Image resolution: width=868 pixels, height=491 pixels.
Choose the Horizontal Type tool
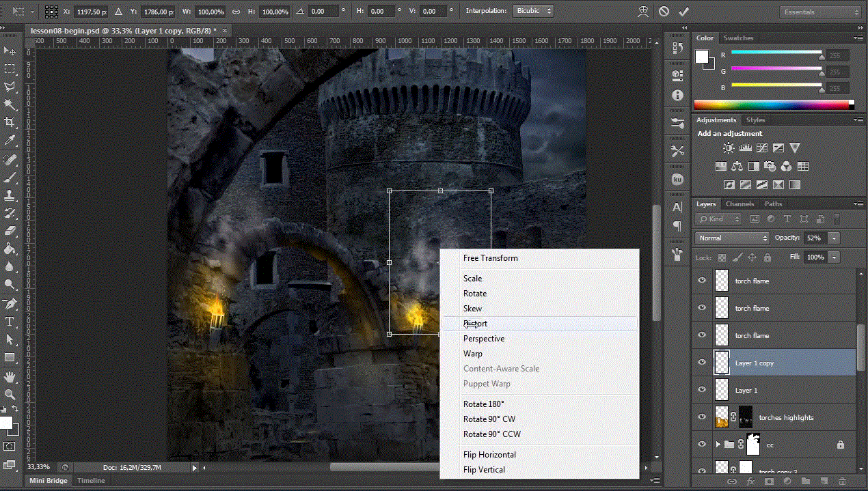point(10,321)
